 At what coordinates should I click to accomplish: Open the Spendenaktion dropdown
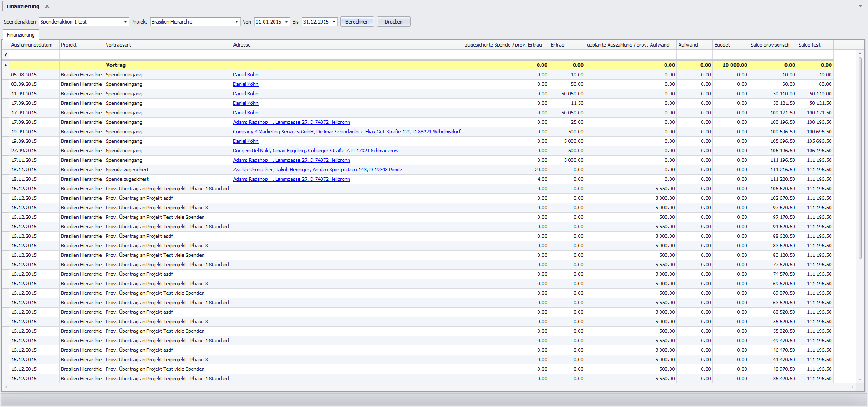point(125,22)
